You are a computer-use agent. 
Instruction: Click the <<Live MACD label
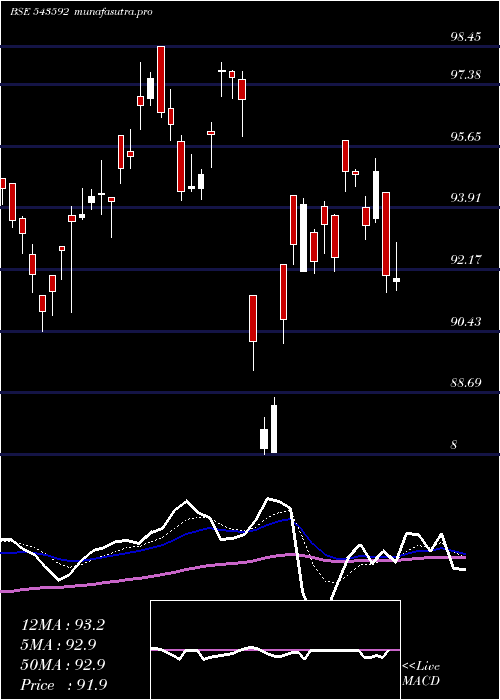421,674
